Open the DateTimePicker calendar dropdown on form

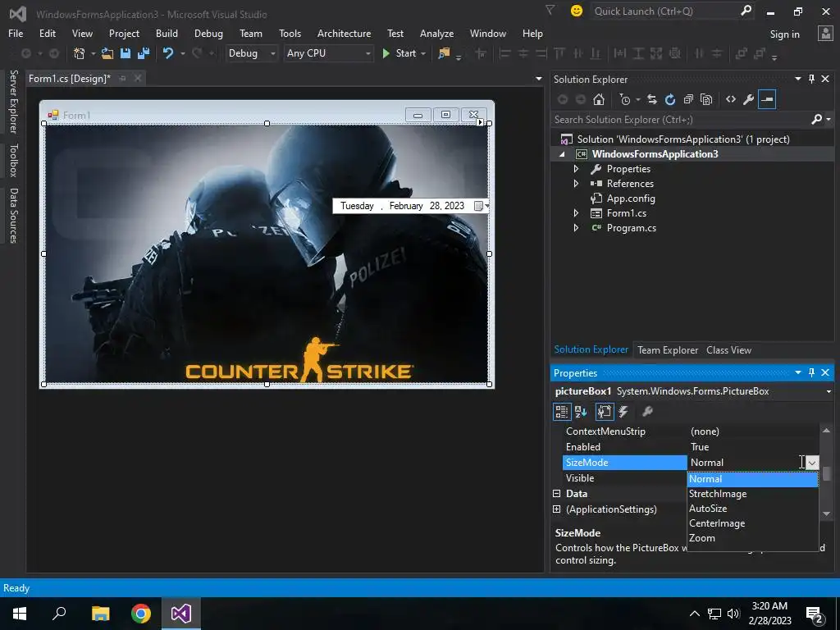pyautogui.click(x=481, y=206)
